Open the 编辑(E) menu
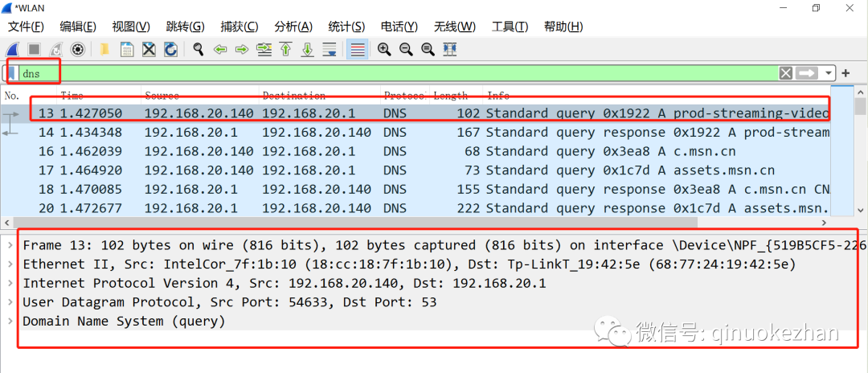Image resolution: width=868 pixels, height=373 pixels. pos(77,27)
